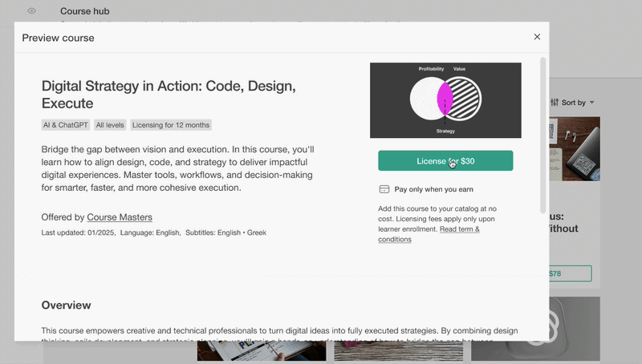
Task: Click the Venn diagram course thumbnail
Action: [445, 100]
